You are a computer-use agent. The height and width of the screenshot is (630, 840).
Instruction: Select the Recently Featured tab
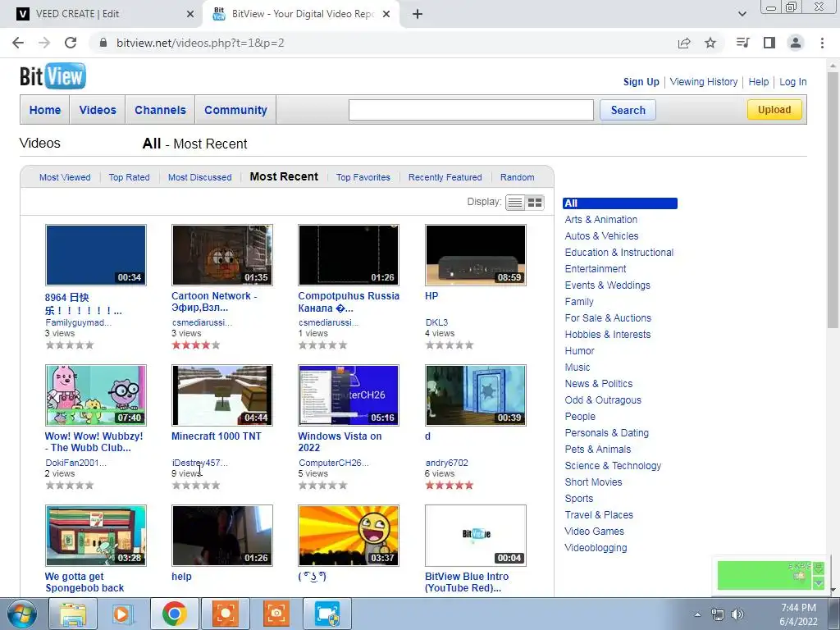coord(445,177)
